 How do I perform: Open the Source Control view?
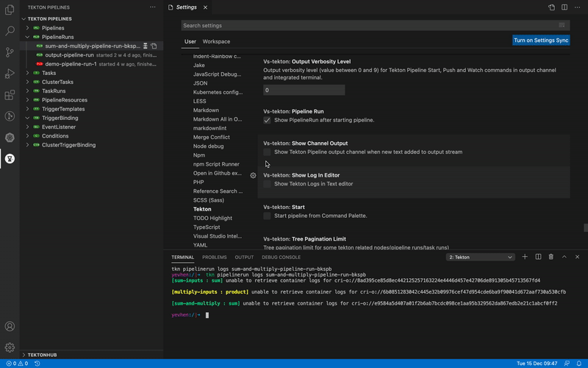coord(10,52)
